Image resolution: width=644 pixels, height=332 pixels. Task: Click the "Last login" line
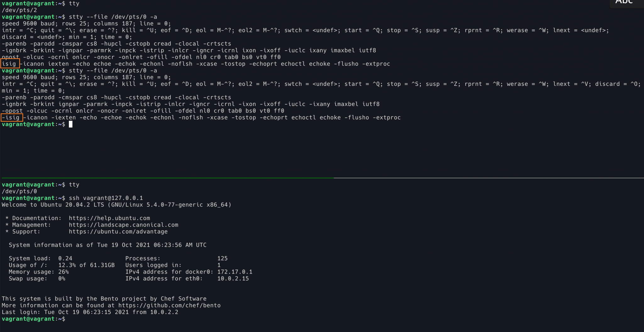tap(90, 312)
